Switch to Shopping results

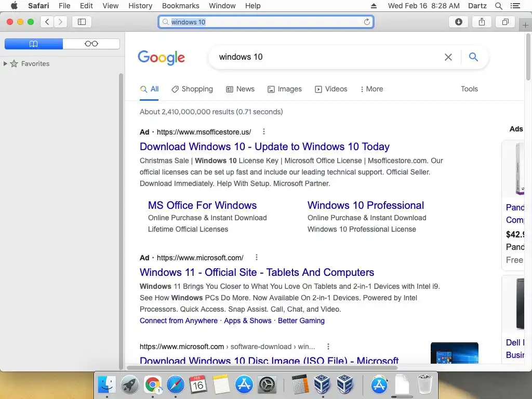tap(192, 89)
